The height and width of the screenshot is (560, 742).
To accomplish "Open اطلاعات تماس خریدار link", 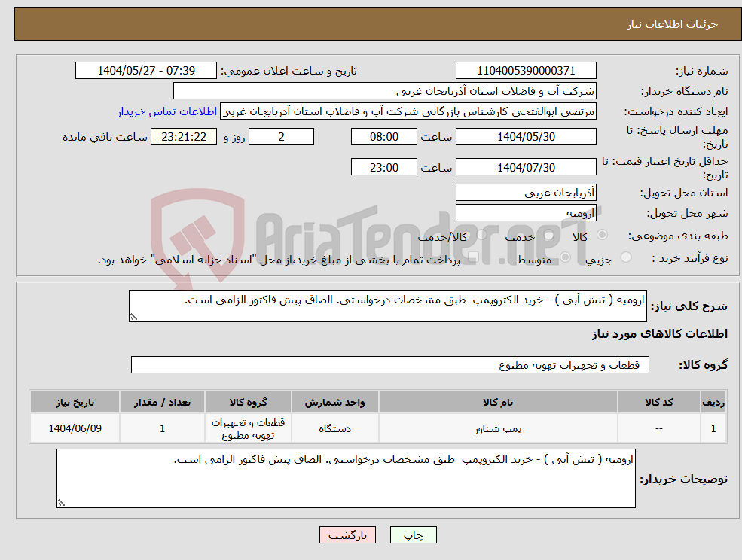I will [x=167, y=111].
